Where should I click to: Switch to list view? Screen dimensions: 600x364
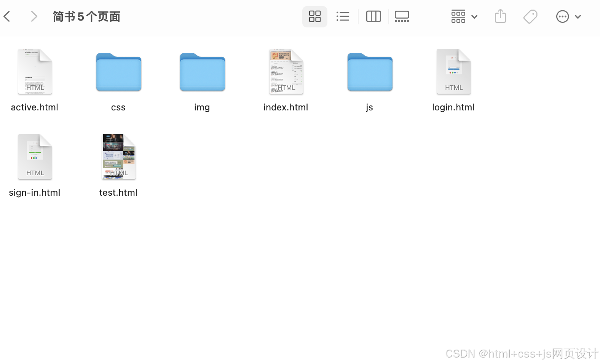tap(343, 16)
